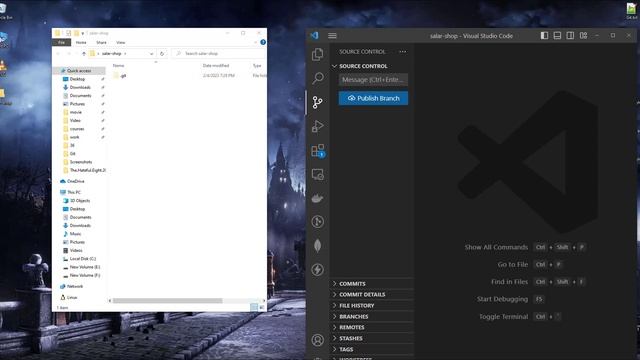Viewport: 640px width, 360px height.
Task: Click the Search salar-shop field
Action: [x=220, y=53]
